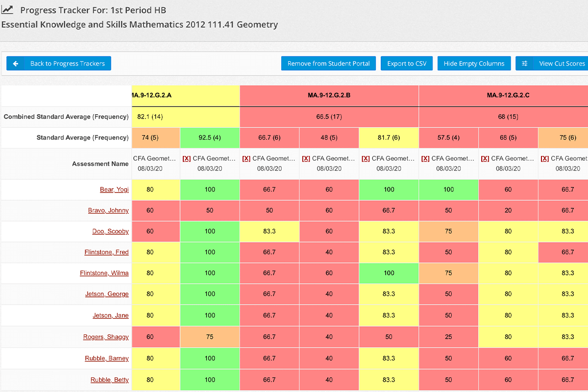
Task: Click [X] on first MA.9-12.G.2.B assessment
Action: point(246,159)
